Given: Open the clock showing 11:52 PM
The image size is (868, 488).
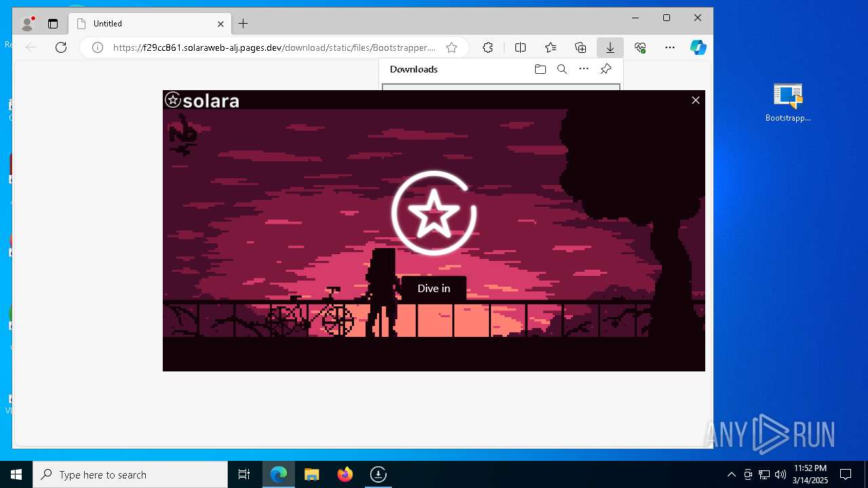Looking at the screenshot, I should 810,474.
